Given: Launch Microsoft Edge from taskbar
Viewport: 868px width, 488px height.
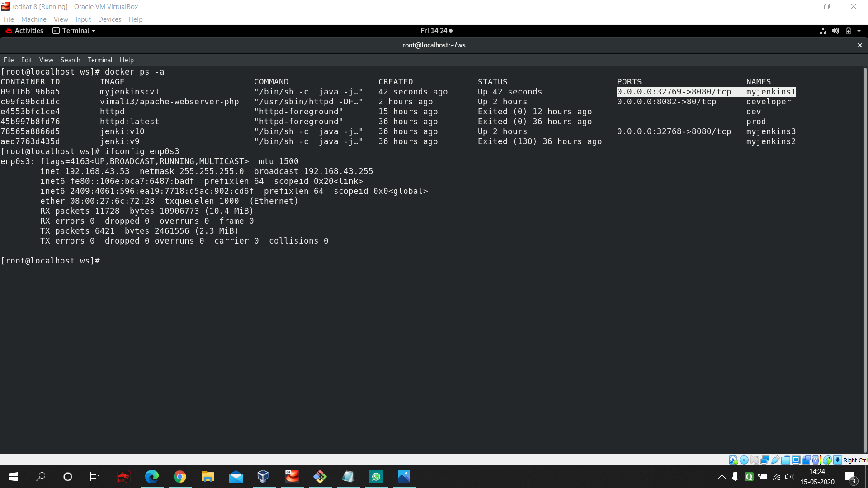Looking at the screenshot, I should (x=152, y=477).
